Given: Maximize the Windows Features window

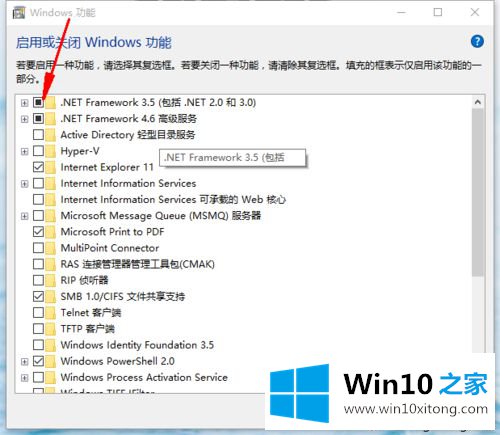Looking at the screenshot, I should (x=438, y=12).
